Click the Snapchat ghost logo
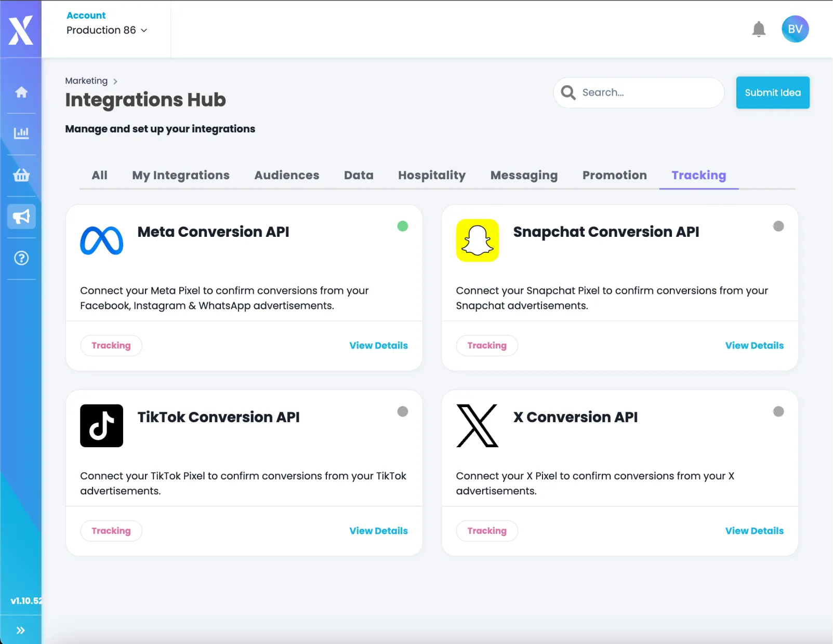The width and height of the screenshot is (833, 644). pos(478,240)
